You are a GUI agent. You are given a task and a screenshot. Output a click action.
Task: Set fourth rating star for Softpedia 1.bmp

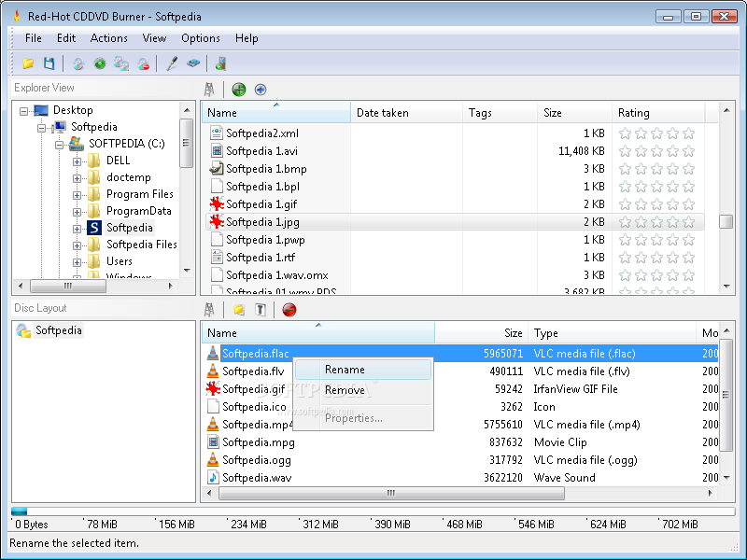(x=672, y=169)
